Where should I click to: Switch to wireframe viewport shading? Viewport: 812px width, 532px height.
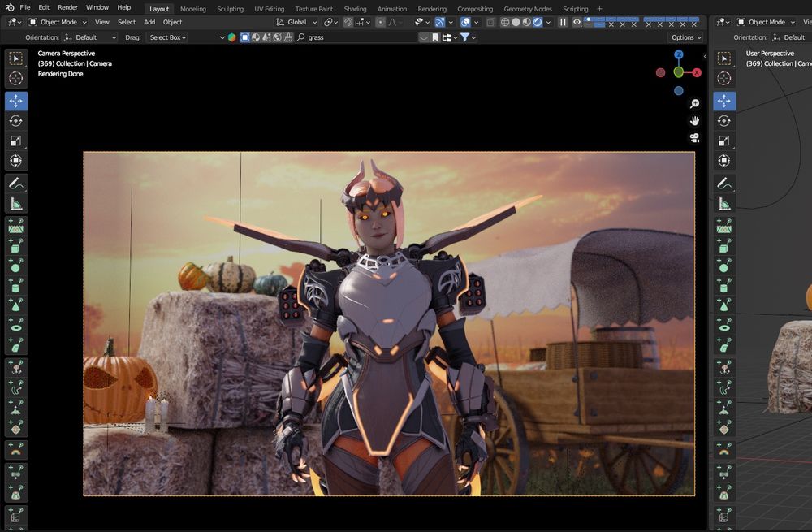point(505,22)
